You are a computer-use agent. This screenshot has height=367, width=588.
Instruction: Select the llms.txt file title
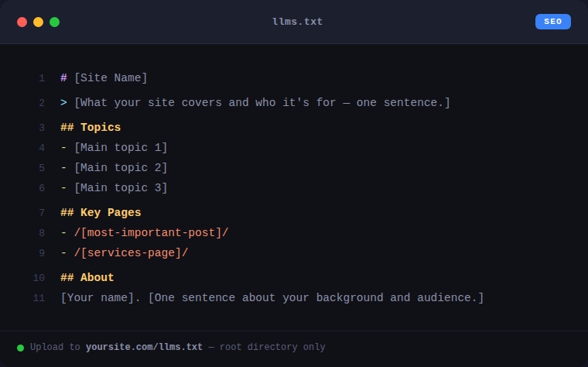click(297, 22)
